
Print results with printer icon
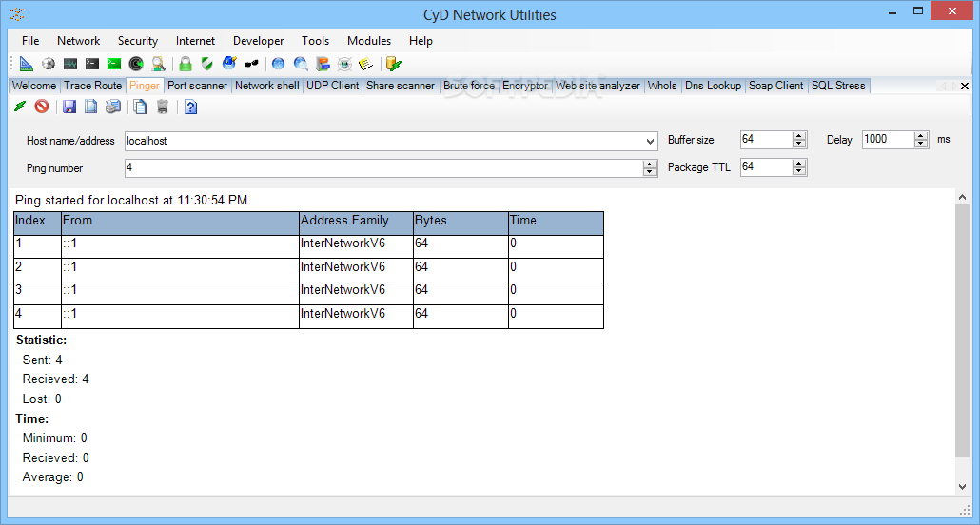click(x=113, y=107)
